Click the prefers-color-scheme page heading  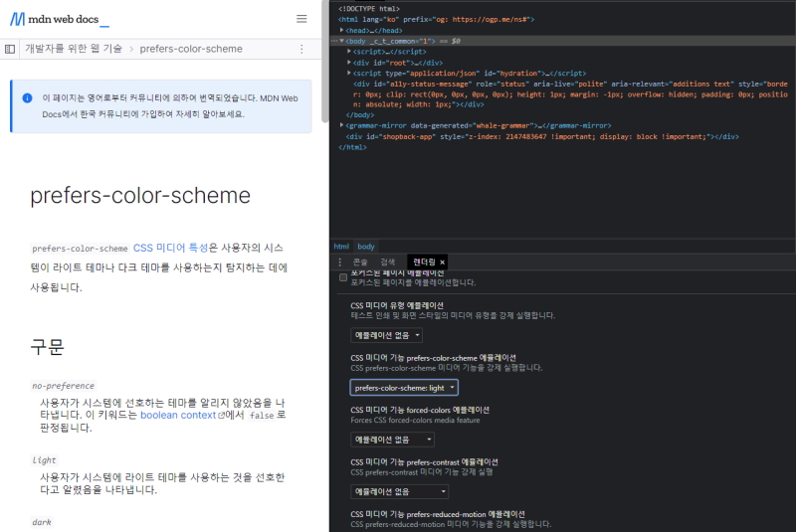point(140,196)
